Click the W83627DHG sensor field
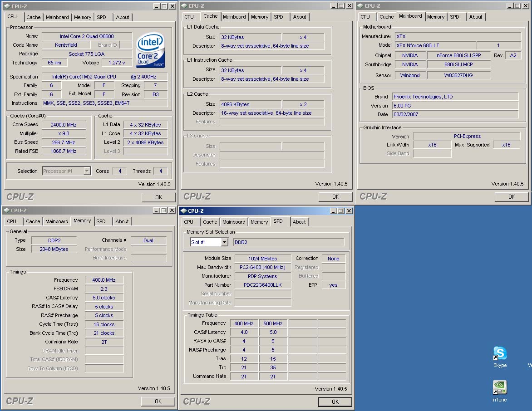 [459, 75]
